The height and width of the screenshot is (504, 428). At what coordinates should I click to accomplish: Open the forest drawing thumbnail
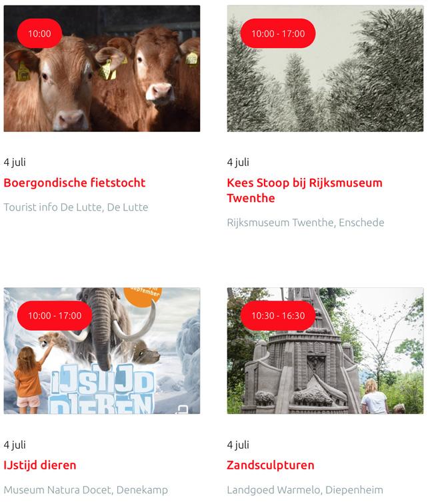coord(325,69)
